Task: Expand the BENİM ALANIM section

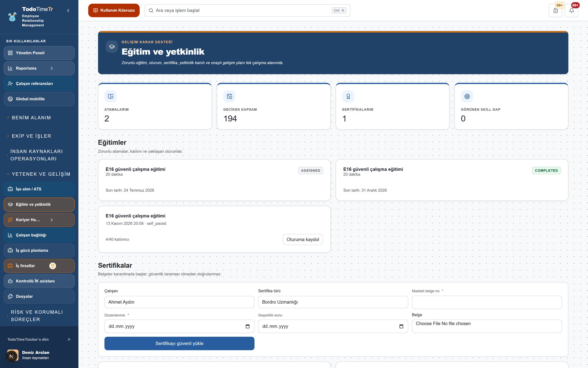Action: point(31,118)
